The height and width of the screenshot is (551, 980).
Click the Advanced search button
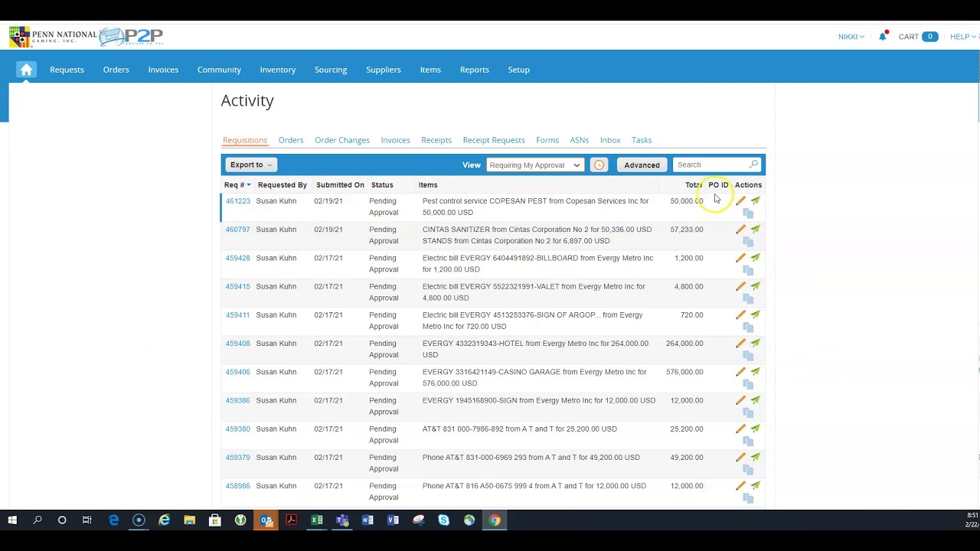point(642,165)
